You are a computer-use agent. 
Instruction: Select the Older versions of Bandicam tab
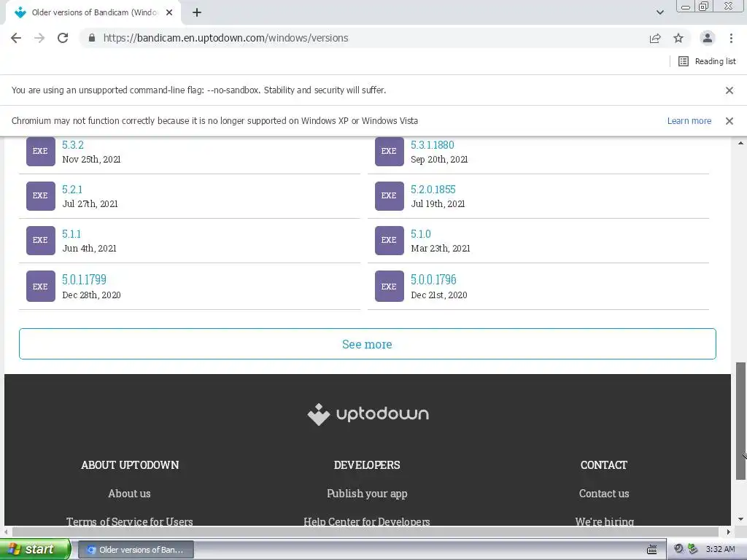tap(93, 13)
